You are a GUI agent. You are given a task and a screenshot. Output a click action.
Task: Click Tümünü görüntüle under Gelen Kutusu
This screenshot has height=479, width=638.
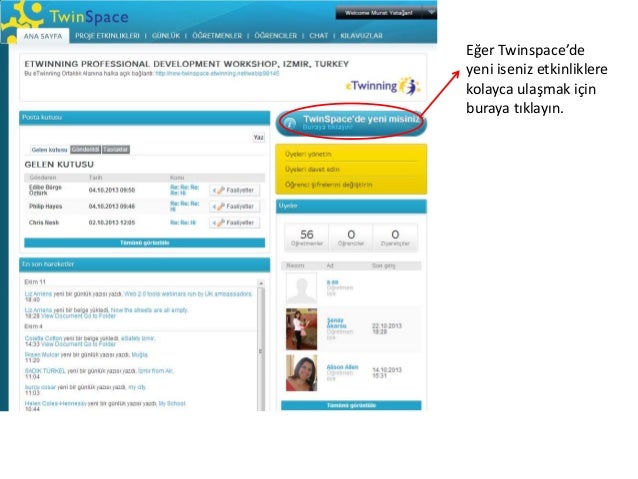click(144, 243)
